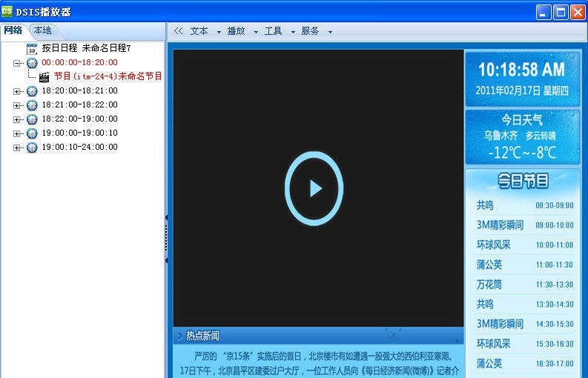Click the clock icon for 18:22:00-19:00:00
Screen dimensions: 588x378
point(32,119)
